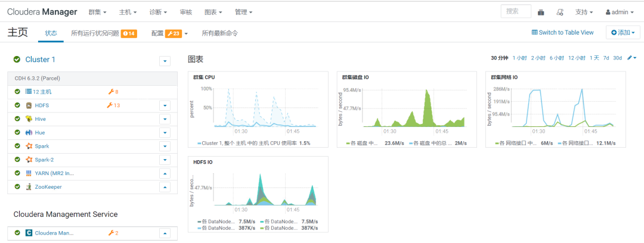Click the Spark-2 star icon
The height and width of the screenshot is (243, 644).
coord(29,160)
